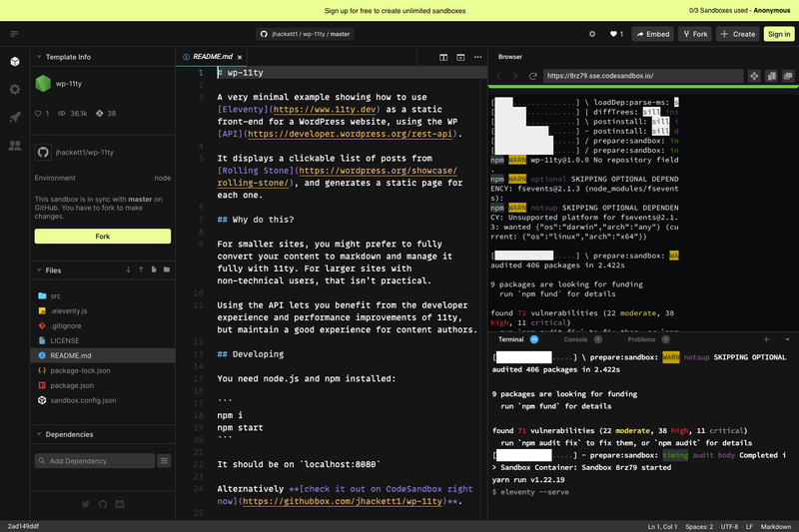Open sandbox.config.json file
Screen dimensions: 799x532
pyautogui.click(x=103, y=400)
